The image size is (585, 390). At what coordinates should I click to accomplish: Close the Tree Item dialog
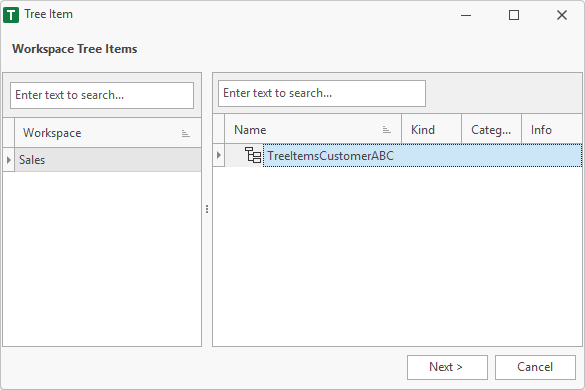coord(562,15)
